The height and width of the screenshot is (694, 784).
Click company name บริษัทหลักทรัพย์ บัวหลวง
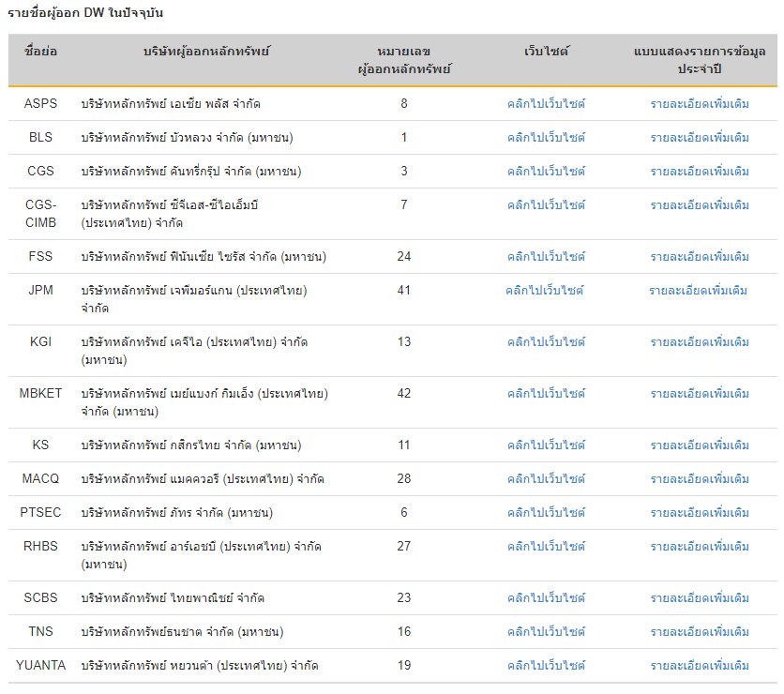[x=187, y=138]
